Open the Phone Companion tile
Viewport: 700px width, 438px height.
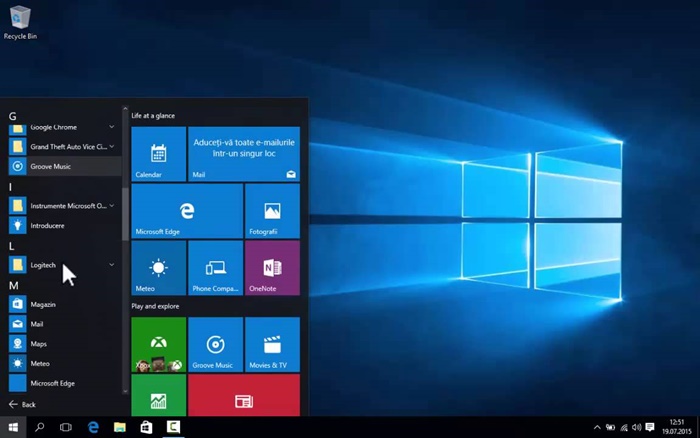pos(216,268)
